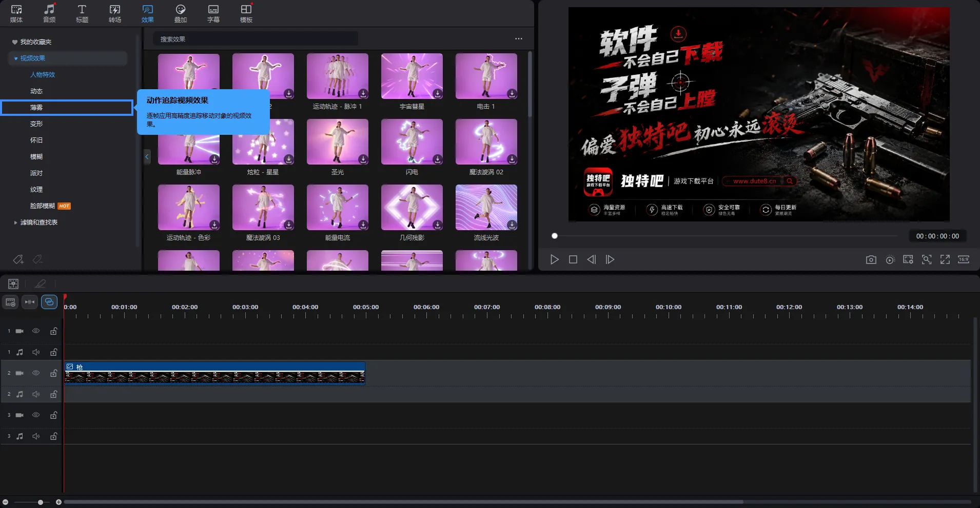Image resolution: width=980 pixels, height=508 pixels.
Task: Click the remove tag icon
Action: (x=37, y=259)
